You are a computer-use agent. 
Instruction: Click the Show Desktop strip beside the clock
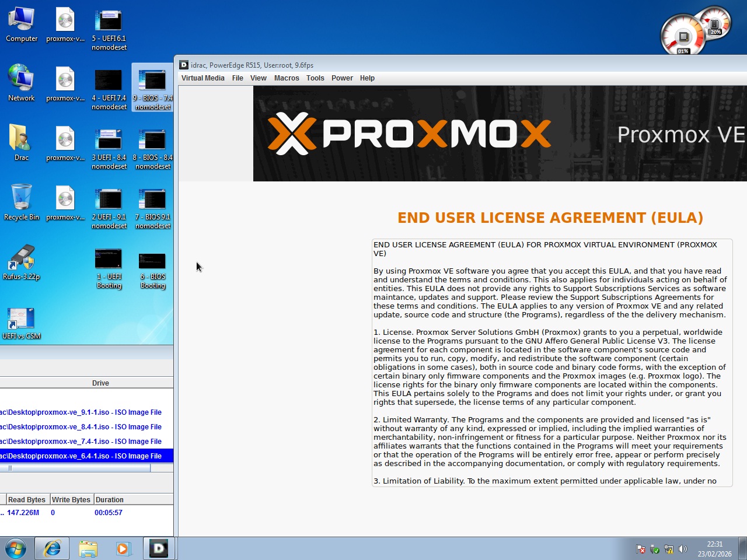(x=742, y=549)
